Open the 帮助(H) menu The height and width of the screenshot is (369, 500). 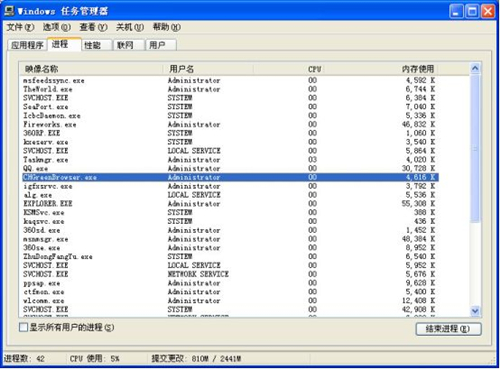(x=167, y=27)
